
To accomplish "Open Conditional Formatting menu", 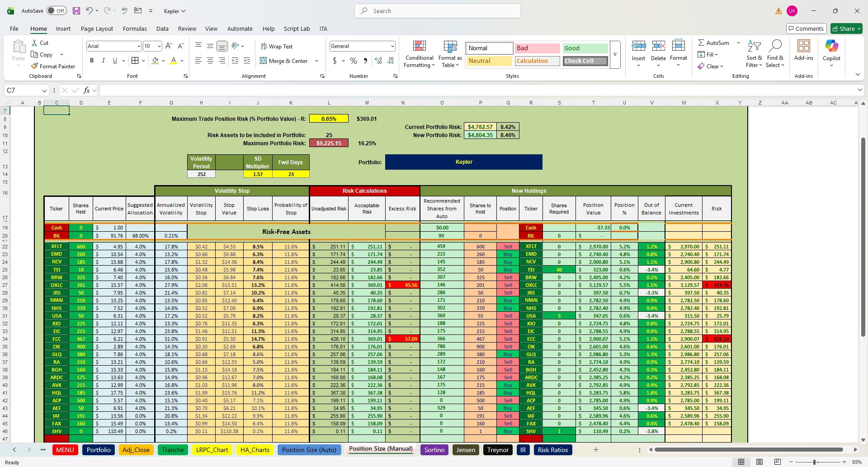I will point(419,54).
